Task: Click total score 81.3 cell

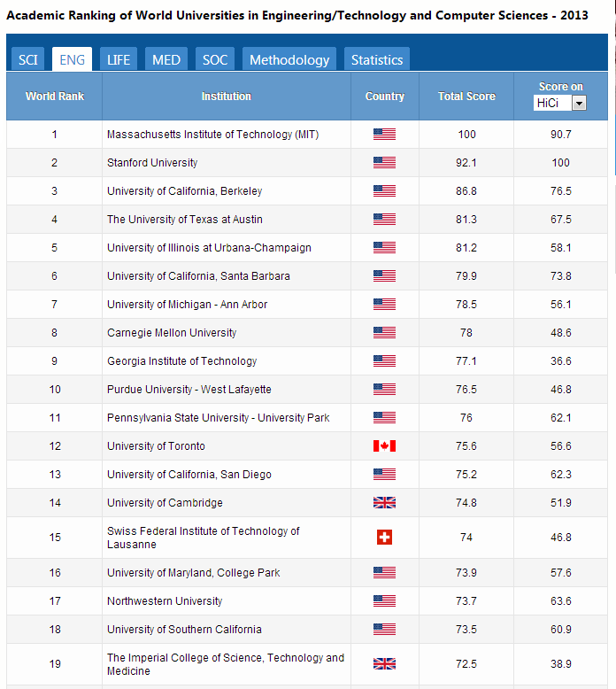Action: tap(466, 220)
